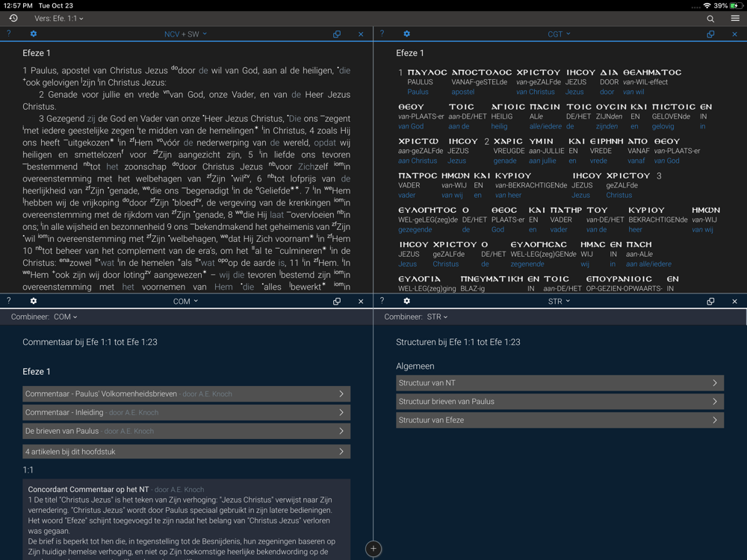747x560 pixels.
Task: Click the battery indicator in status bar
Action: point(737,6)
